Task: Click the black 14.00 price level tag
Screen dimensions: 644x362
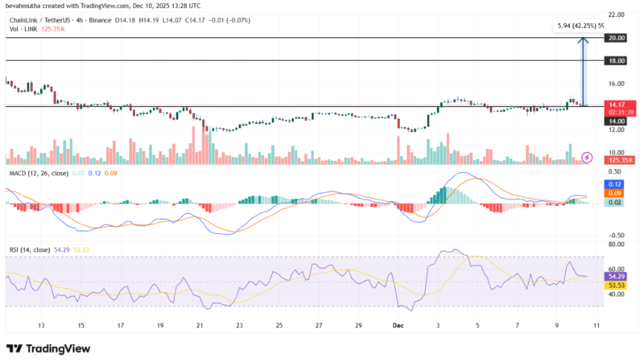Action: coord(617,120)
